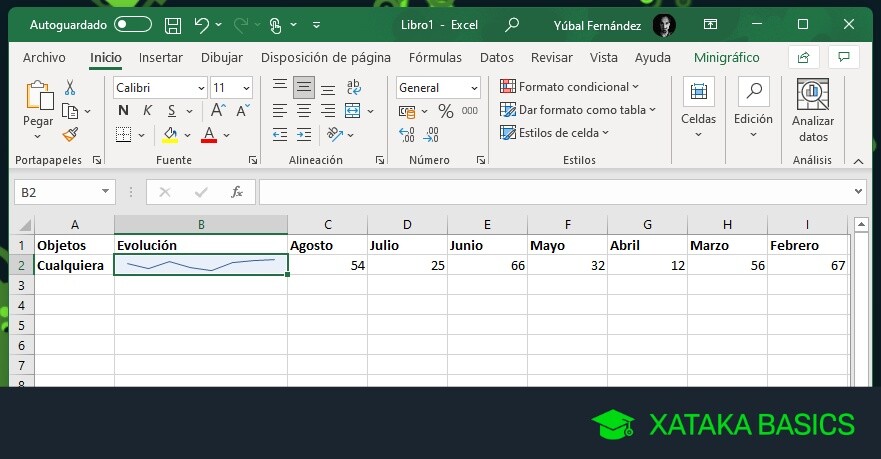Click the search magnifier in title bar
The image size is (881, 459).
click(512, 25)
